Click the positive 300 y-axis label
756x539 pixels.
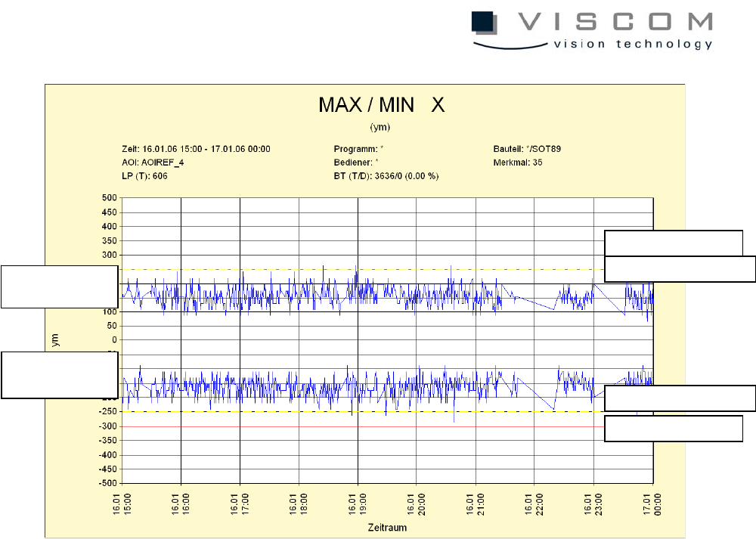110,255
